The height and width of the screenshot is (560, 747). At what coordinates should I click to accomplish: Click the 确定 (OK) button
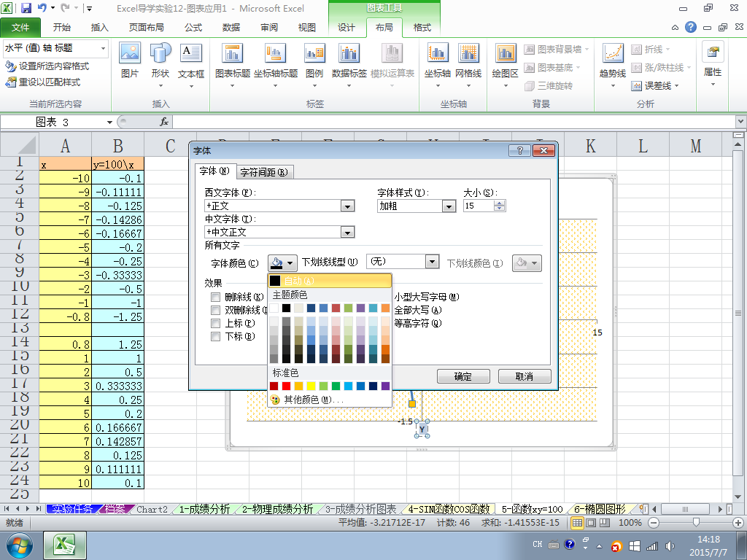pyautogui.click(x=462, y=376)
